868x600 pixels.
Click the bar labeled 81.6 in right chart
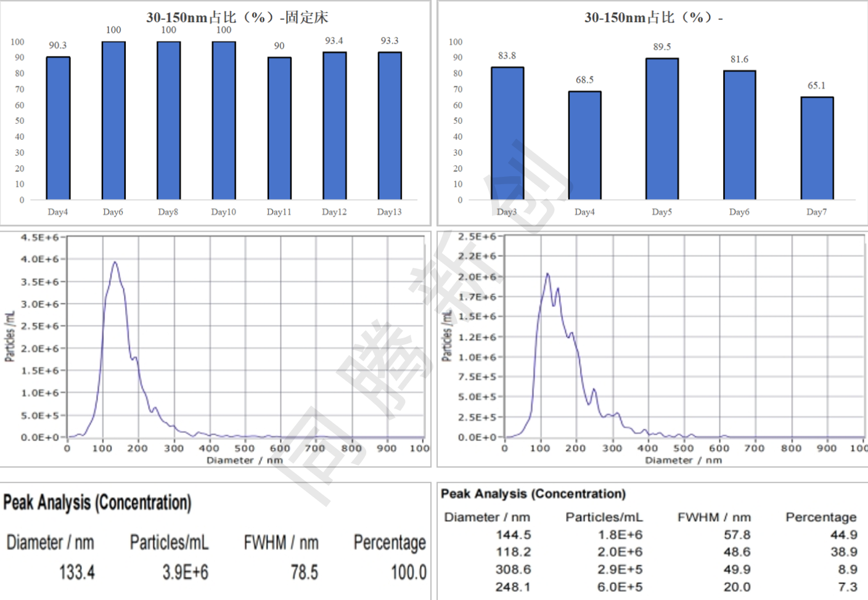(x=739, y=135)
